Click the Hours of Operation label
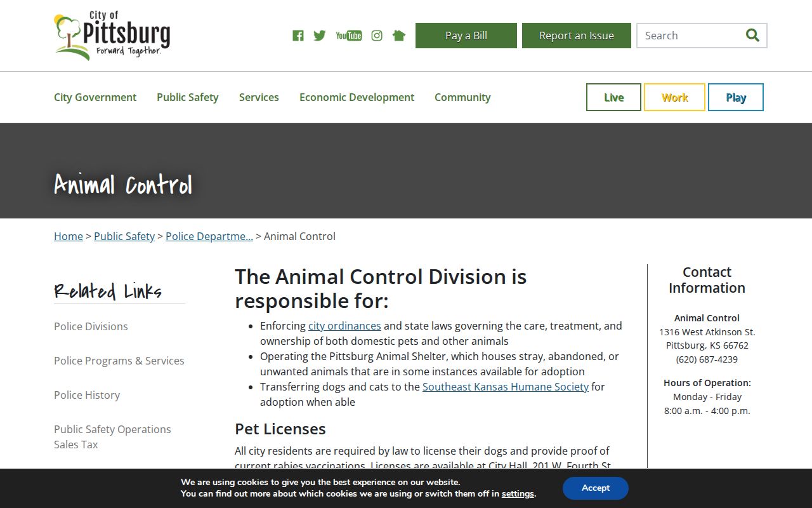812x508 pixels. point(707,383)
